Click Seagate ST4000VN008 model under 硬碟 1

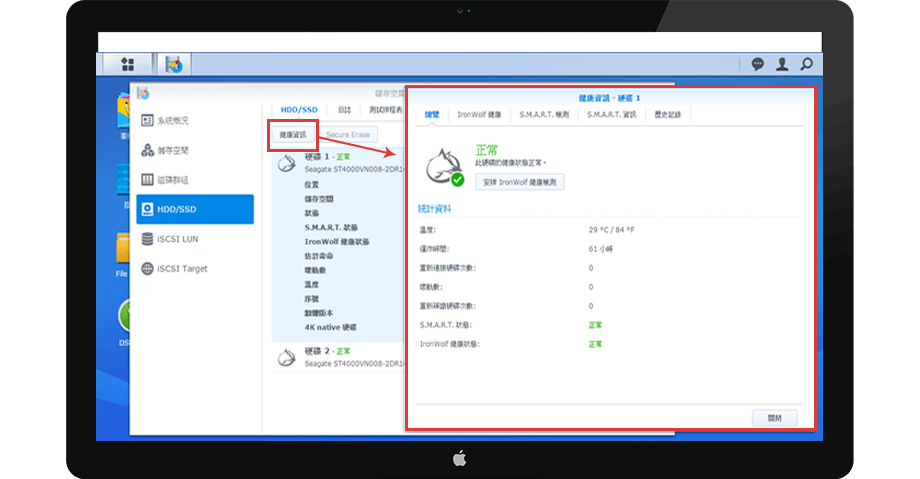pyautogui.click(x=354, y=169)
